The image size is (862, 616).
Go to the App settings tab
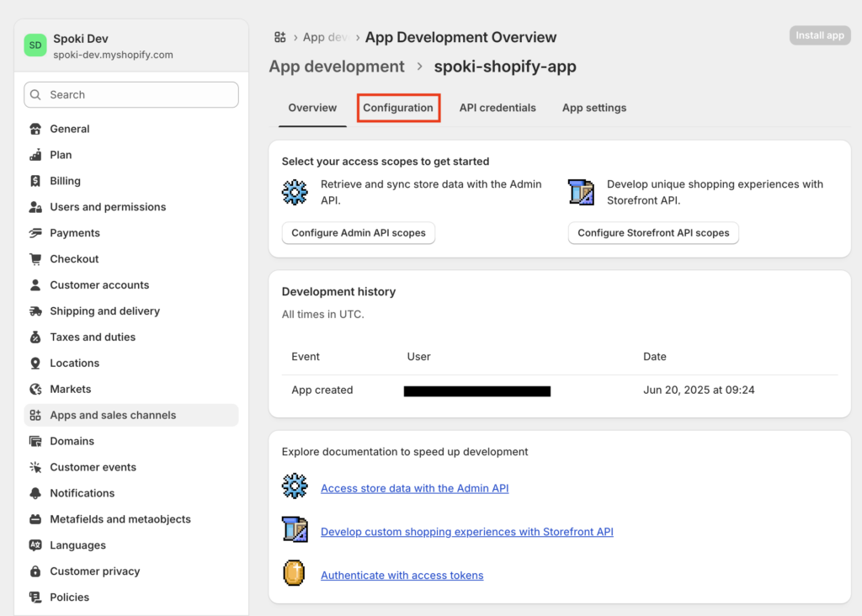coord(594,108)
